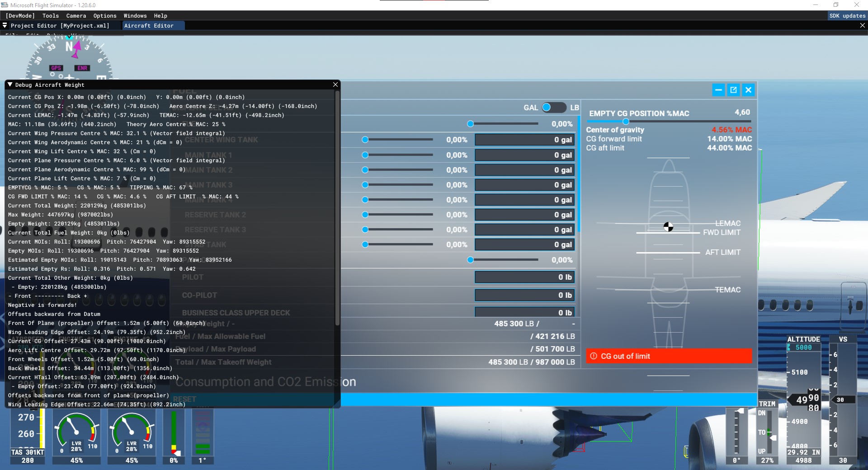Close the Project Editor panel
The height and width of the screenshot is (470, 868).
862,26
